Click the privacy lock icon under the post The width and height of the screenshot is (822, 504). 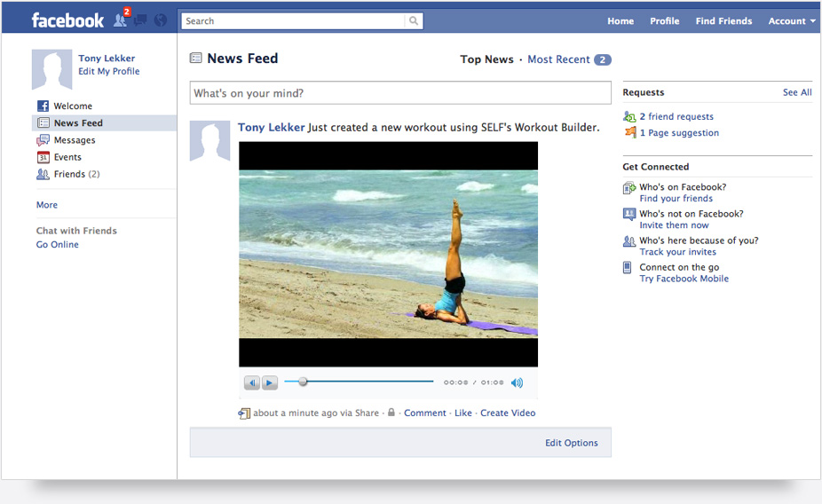[x=391, y=413]
